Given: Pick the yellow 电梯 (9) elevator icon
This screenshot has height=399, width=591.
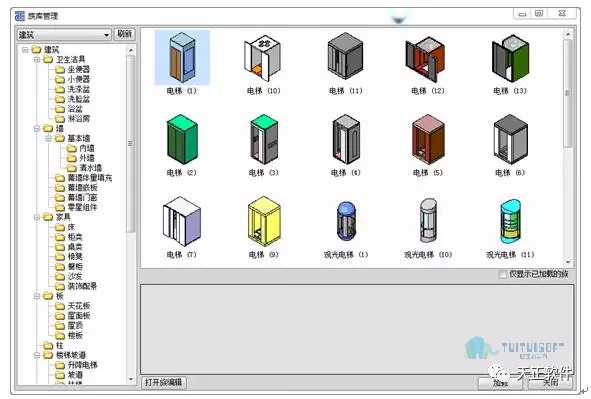Looking at the screenshot, I should coord(264,221).
